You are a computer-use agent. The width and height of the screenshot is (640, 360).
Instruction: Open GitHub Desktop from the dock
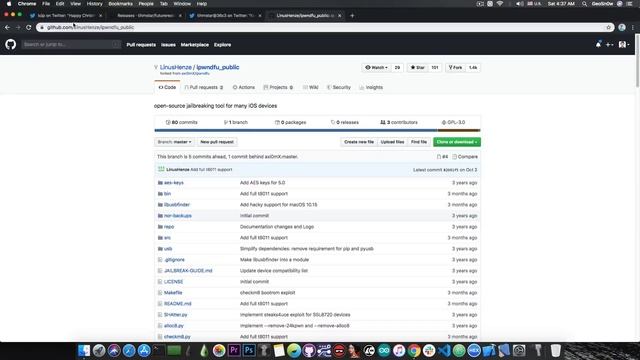click(x=309, y=351)
